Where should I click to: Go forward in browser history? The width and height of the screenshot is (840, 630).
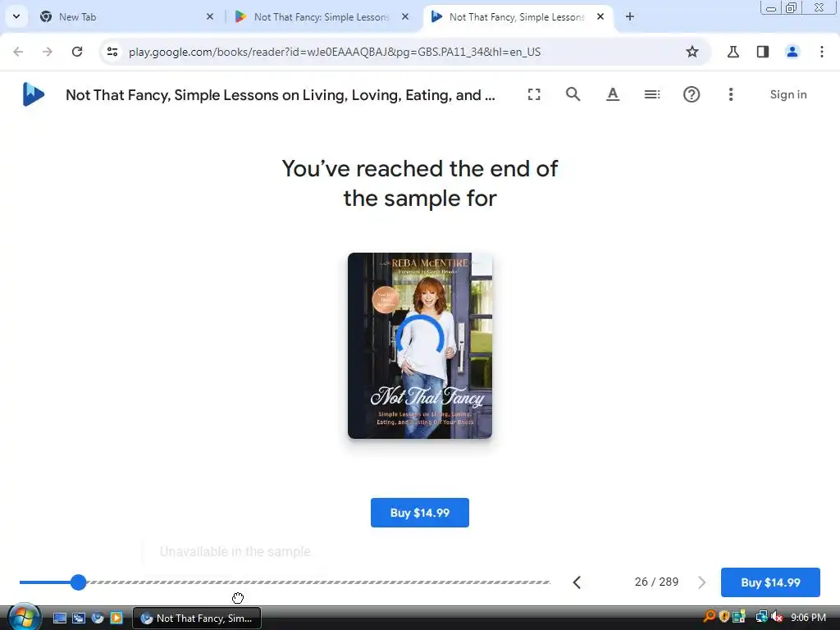point(48,52)
